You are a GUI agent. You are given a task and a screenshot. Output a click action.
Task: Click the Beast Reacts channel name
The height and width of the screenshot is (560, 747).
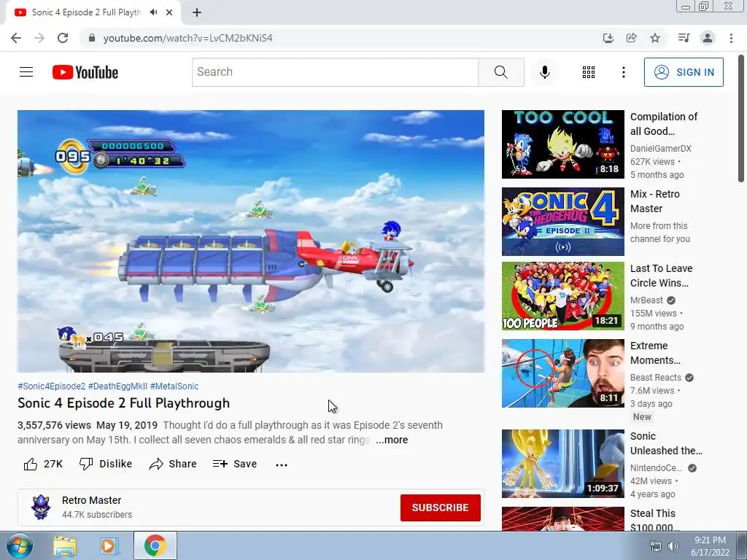click(x=656, y=378)
